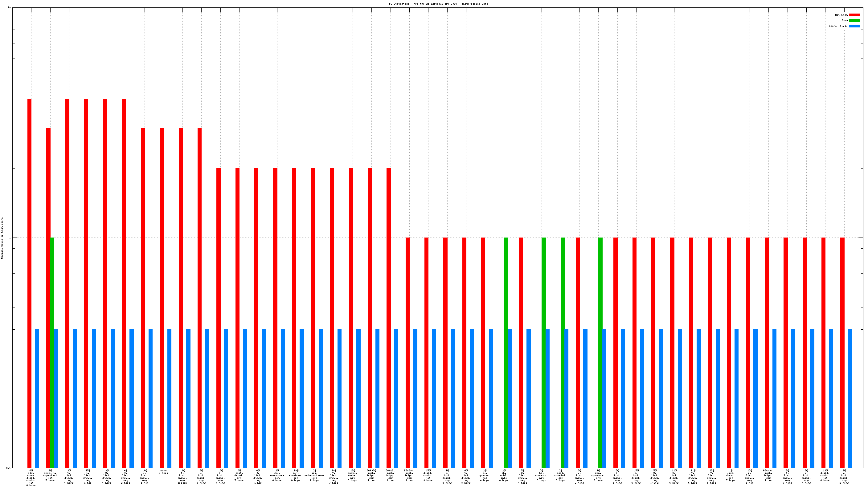868x488 pixels.
Task: Click the ips.backscatterer.org axis label
Action: (x=314, y=475)
